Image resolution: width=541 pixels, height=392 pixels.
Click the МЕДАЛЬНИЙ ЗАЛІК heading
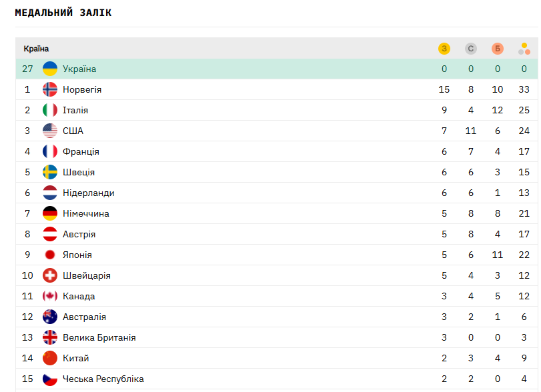[x=63, y=13]
